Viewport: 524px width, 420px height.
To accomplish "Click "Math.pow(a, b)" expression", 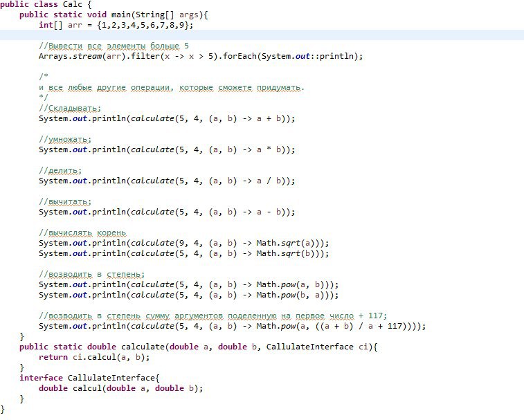I will tap(290, 284).
